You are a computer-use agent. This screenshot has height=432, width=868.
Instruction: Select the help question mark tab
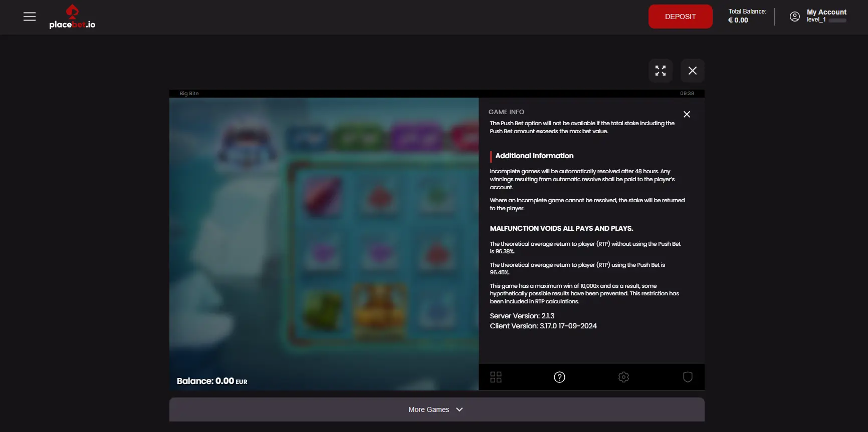[559, 377]
